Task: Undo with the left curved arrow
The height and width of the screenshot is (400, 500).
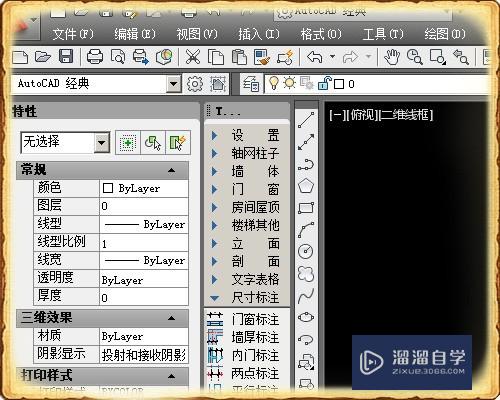Action: [315, 57]
